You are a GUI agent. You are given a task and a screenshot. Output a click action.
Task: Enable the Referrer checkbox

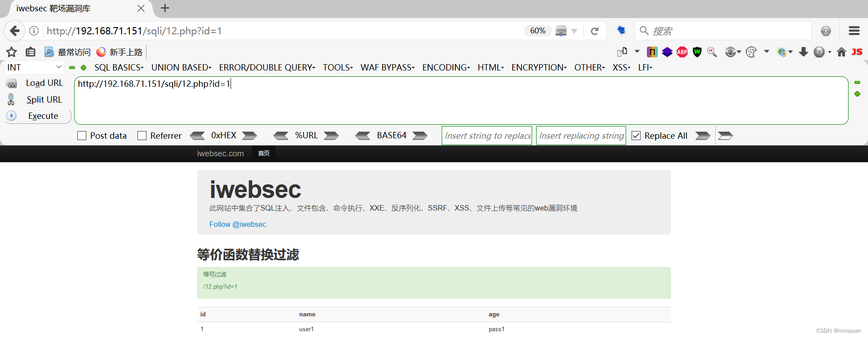coord(142,136)
